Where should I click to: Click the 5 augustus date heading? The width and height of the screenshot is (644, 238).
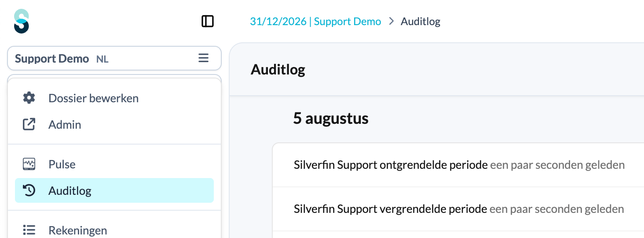(331, 119)
